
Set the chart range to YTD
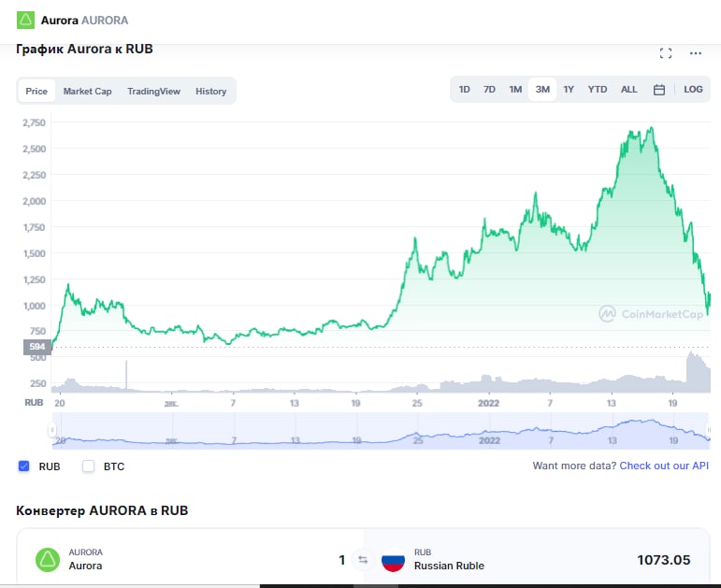(598, 89)
